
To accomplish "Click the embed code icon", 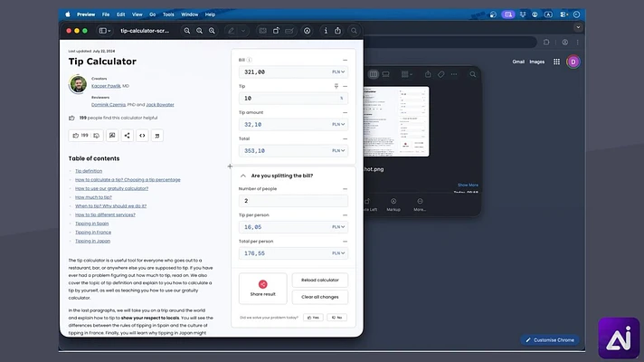I will [x=142, y=135].
